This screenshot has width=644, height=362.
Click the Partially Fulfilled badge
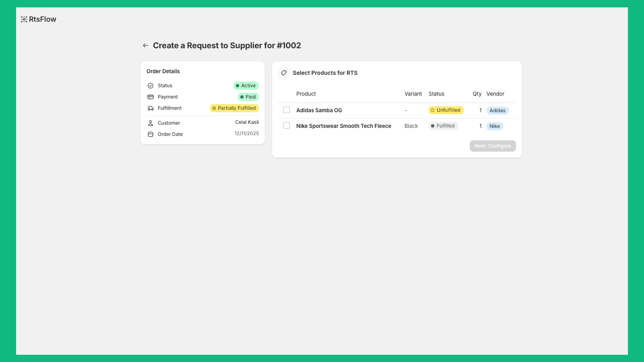point(234,108)
